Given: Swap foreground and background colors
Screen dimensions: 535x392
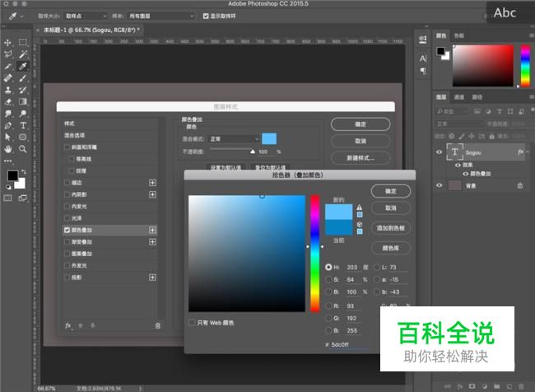Looking at the screenshot, I should click(x=24, y=172).
